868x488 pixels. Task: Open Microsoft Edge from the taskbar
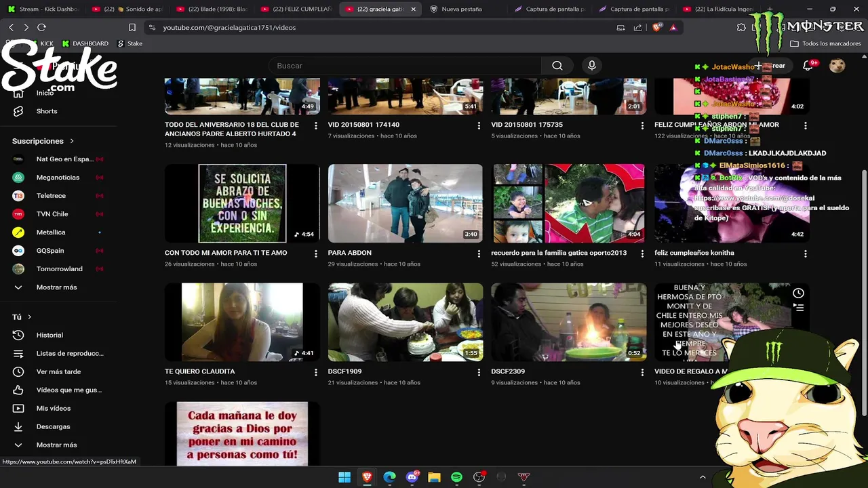coord(389,477)
